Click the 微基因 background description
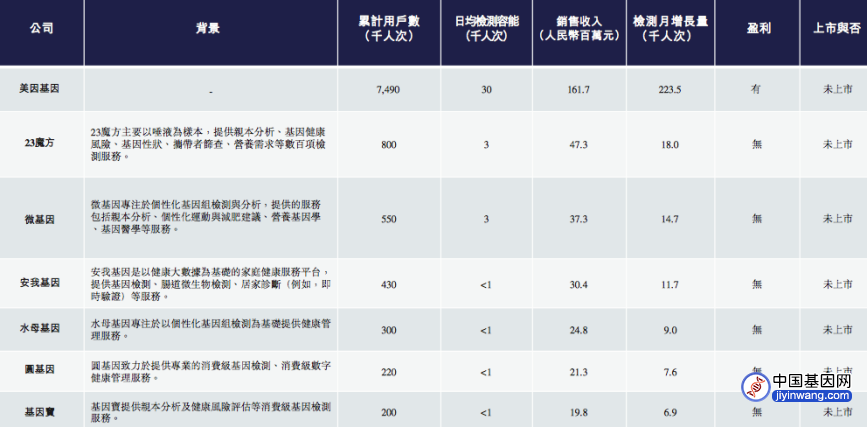 206,216
